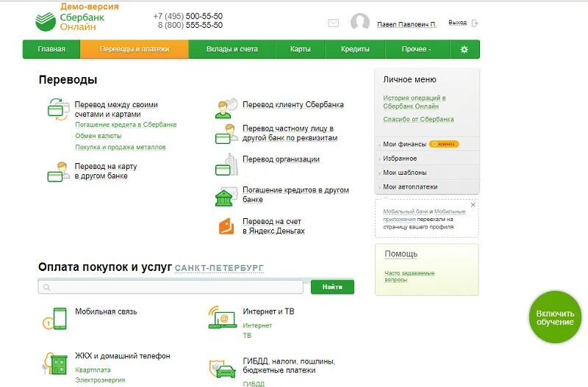This screenshot has height=387, width=588.
Task: Switch to Вклады и счета tab
Action: [232, 49]
